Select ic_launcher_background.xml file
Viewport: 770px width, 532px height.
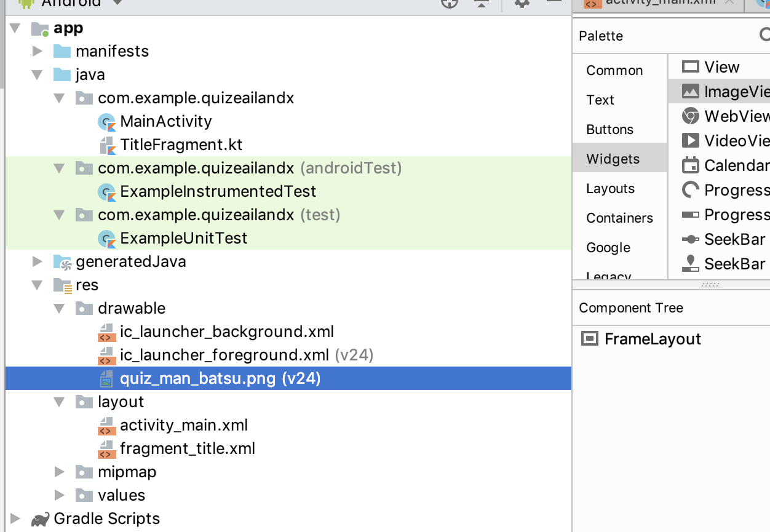(227, 332)
